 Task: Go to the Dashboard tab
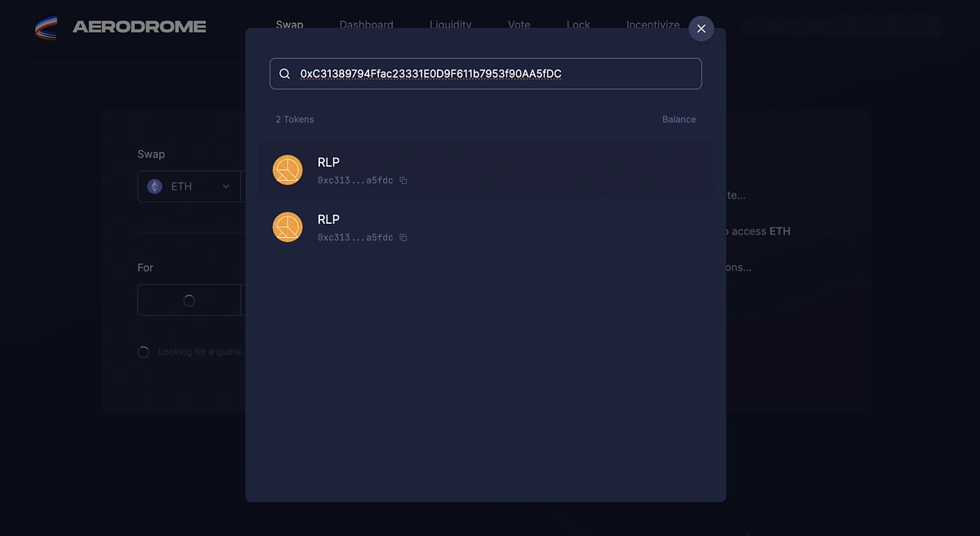click(367, 25)
